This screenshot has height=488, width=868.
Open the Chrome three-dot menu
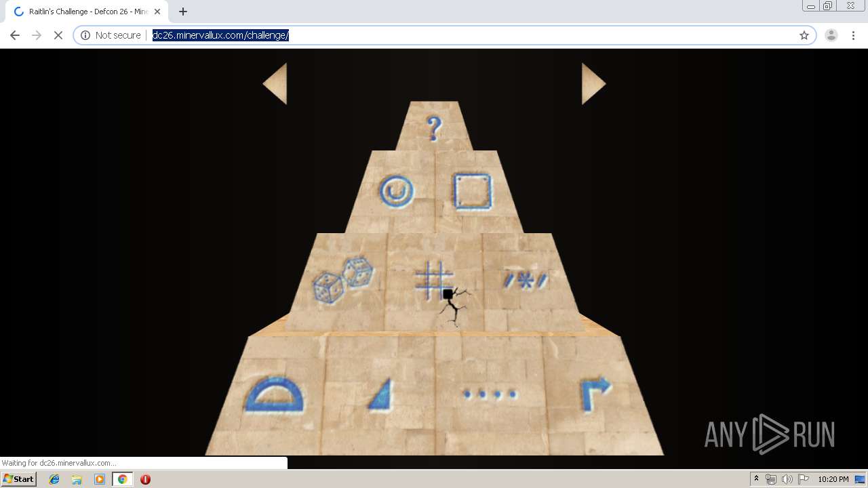click(853, 35)
